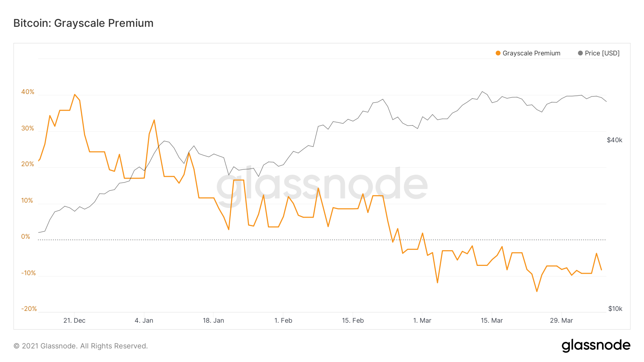Toggle the Price [USD] series label
Viewport: 644px width, 362px height.
[602, 53]
